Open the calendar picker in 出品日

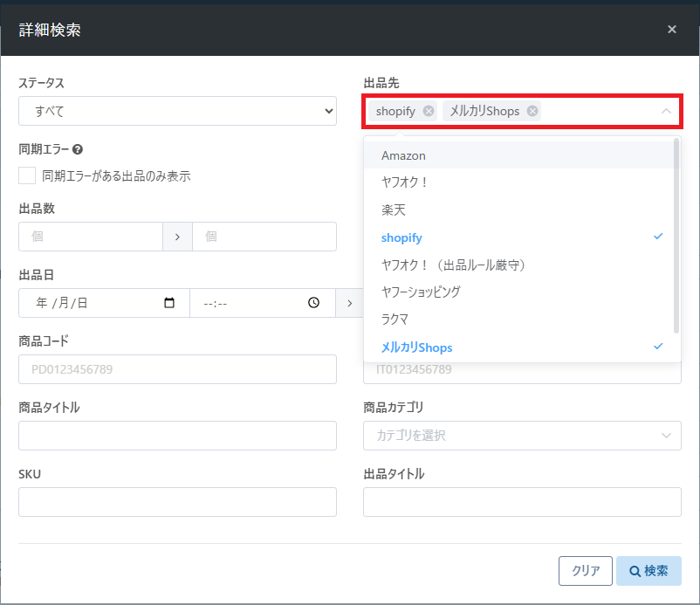click(x=169, y=303)
